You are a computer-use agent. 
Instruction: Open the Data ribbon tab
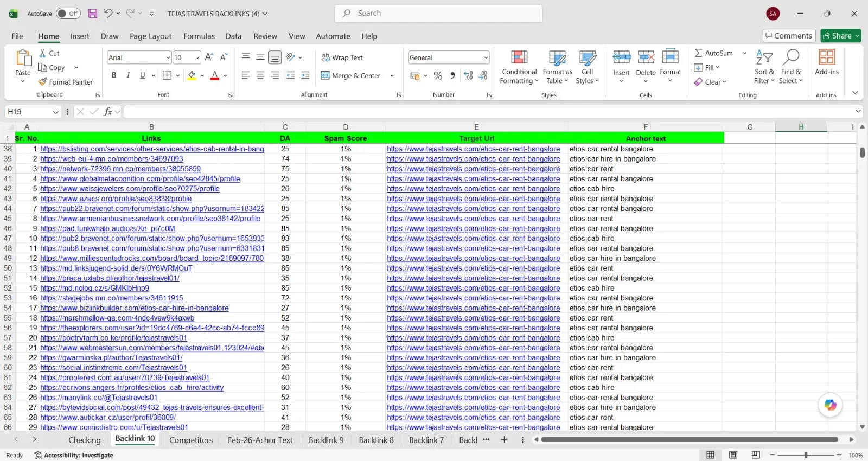[234, 36]
